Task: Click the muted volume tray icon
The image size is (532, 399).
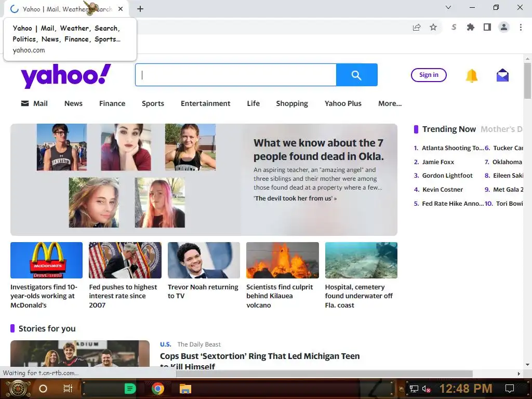Action: click(x=426, y=389)
